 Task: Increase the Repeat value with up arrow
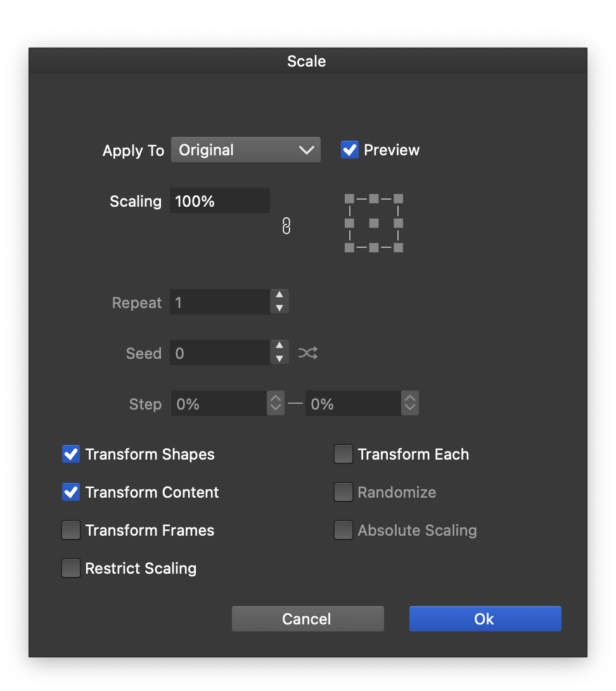[279, 295]
